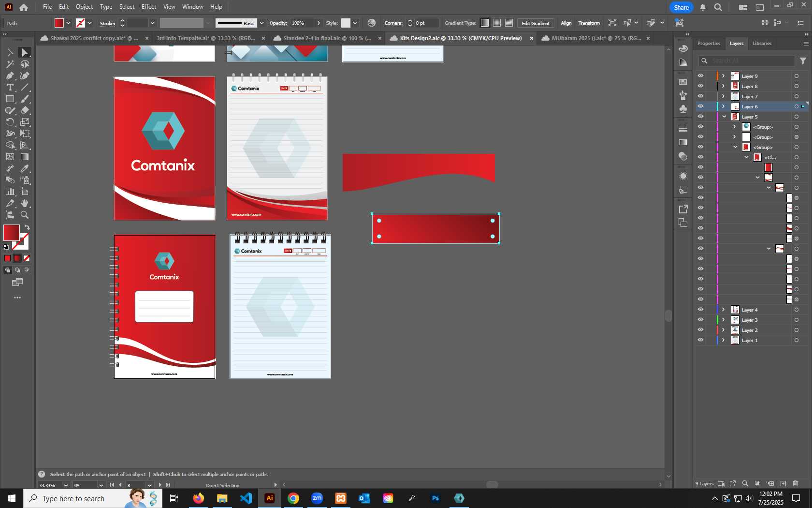
Task: Select the Eraser tool
Action: click(25, 110)
